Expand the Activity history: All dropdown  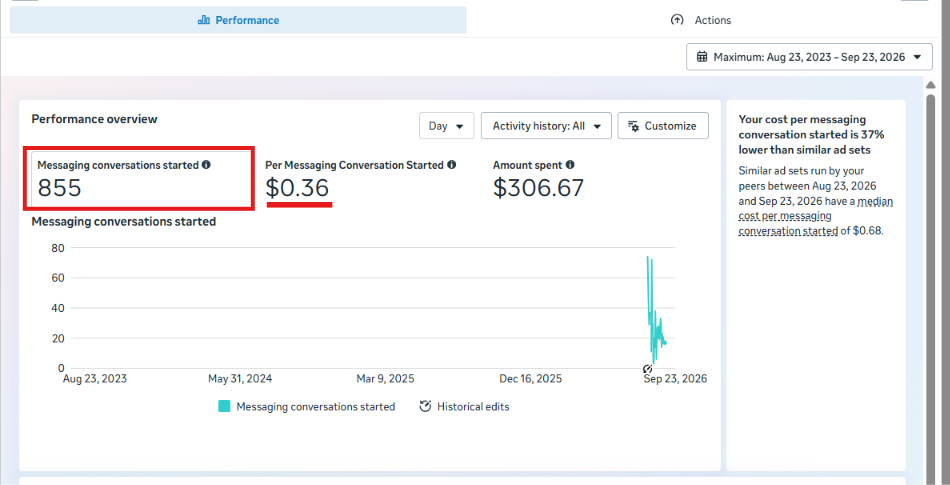[x=546, y=126]
